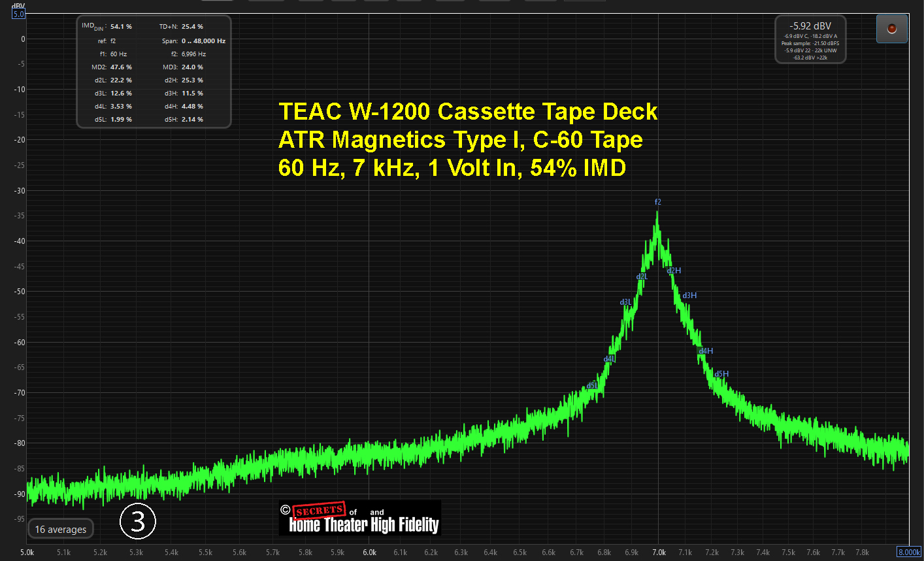Image resolution: width=924 pixels, height=561 pixels.
Task: Click the -63.2 dBV >22k line
Action: (x=810, y=58)
